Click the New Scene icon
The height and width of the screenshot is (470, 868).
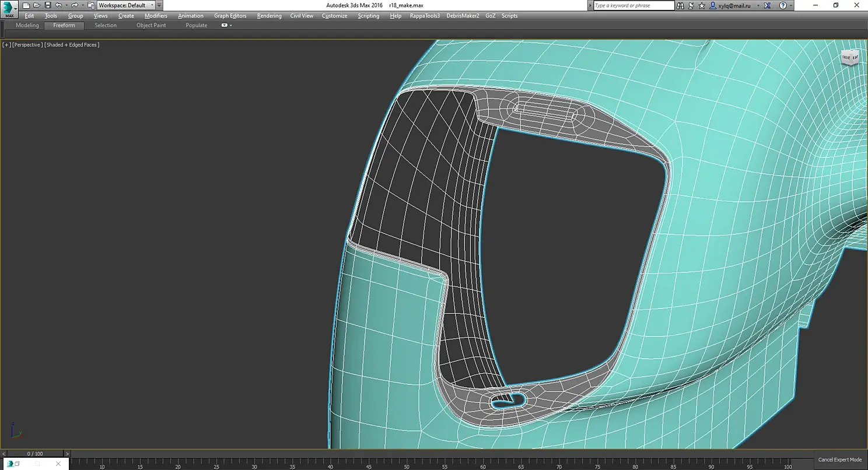[26, 5]
